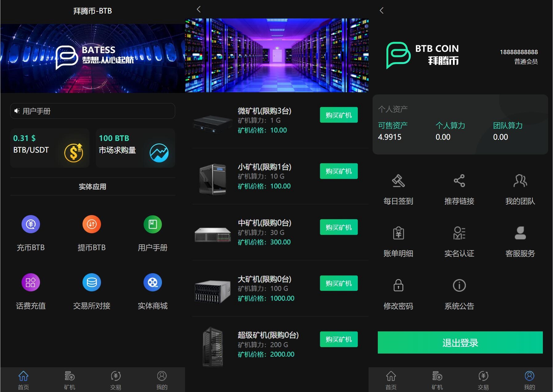Click the 小矿机 tower thumbnail
553x392 pixels.
click(213, 179)
